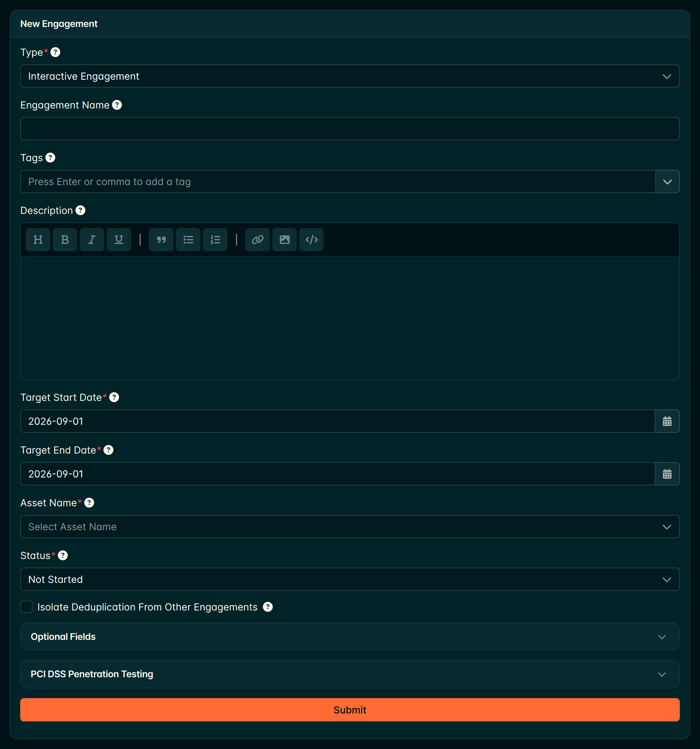
Task: Insert a numbered list in Description
Action: (215, 240)
